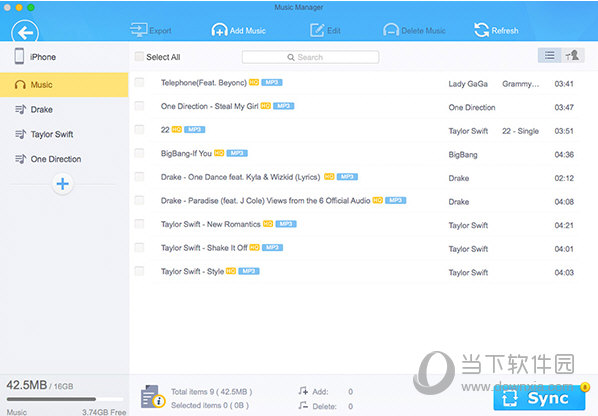Select the iPhone device icon

click(x=19, y=56)
